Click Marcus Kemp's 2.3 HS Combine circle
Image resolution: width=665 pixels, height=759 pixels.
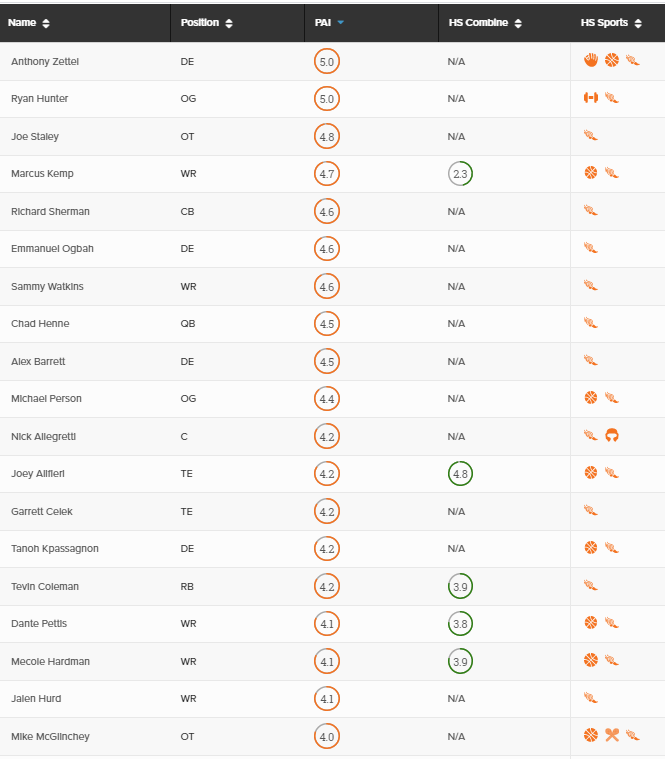[460, 173]
